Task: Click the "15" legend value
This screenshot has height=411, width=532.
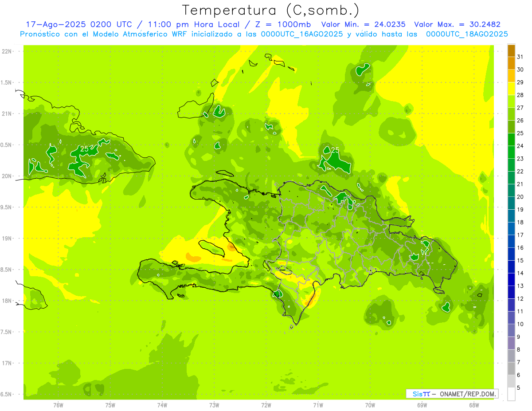Action: click(520, 261)
